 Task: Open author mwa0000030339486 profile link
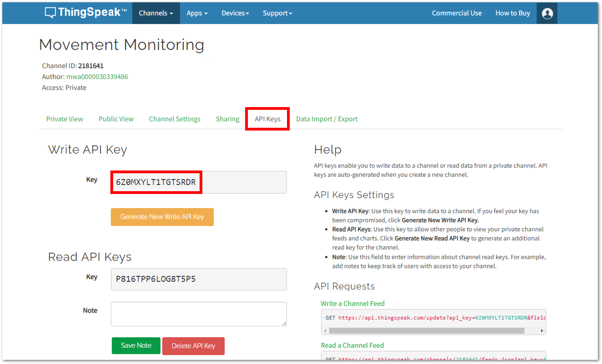pyautogui.click(x=97, y=77)
